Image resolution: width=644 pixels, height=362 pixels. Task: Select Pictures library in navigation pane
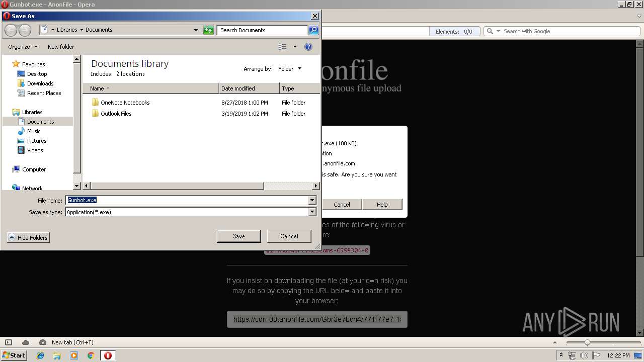(37, 141)
